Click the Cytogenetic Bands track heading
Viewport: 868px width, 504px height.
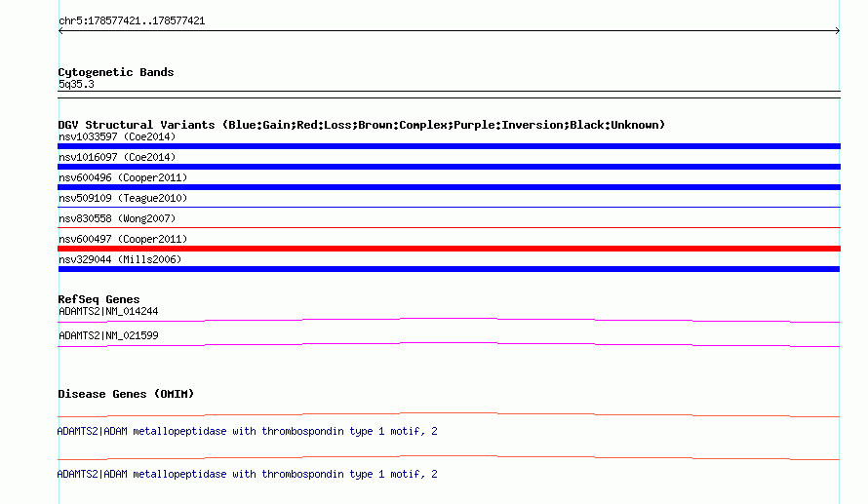[116, 72]
